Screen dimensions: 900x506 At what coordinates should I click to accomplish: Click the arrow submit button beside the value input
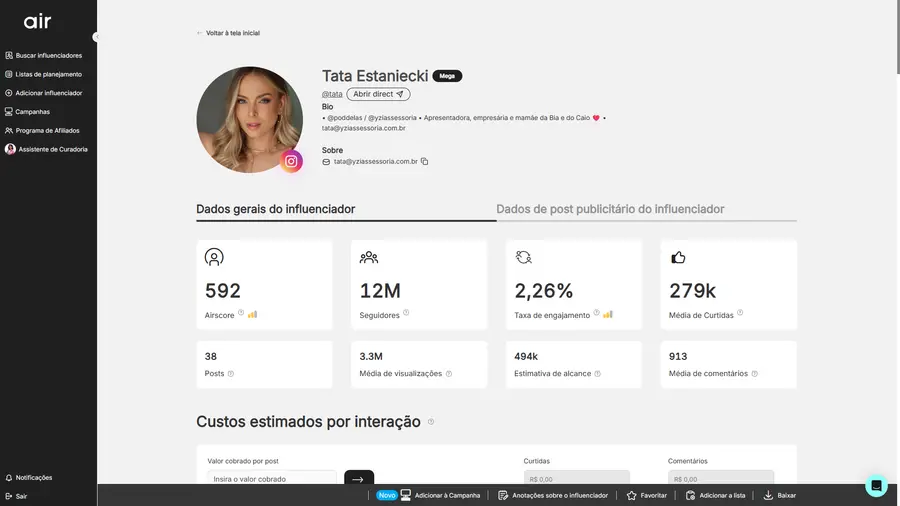coord(359,478)
